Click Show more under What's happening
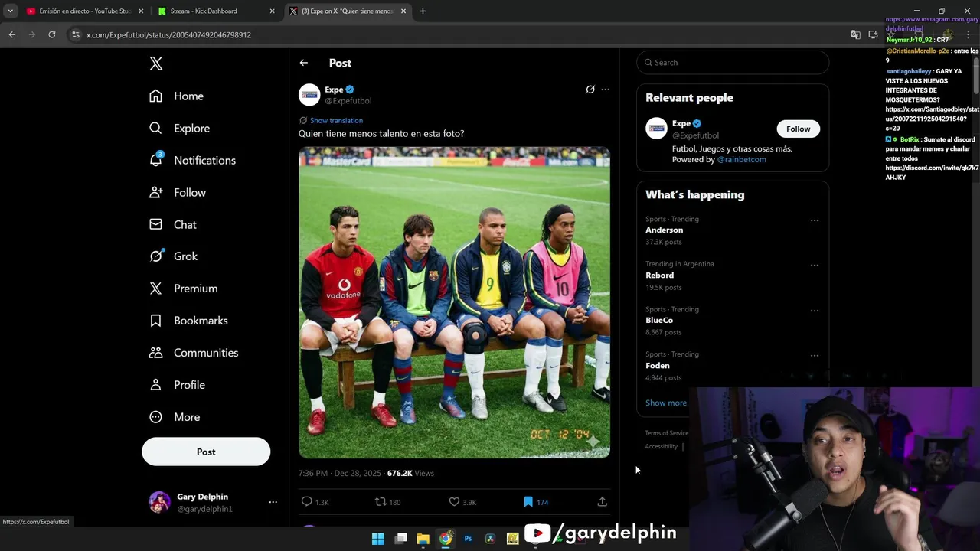 tap(666, 403)
